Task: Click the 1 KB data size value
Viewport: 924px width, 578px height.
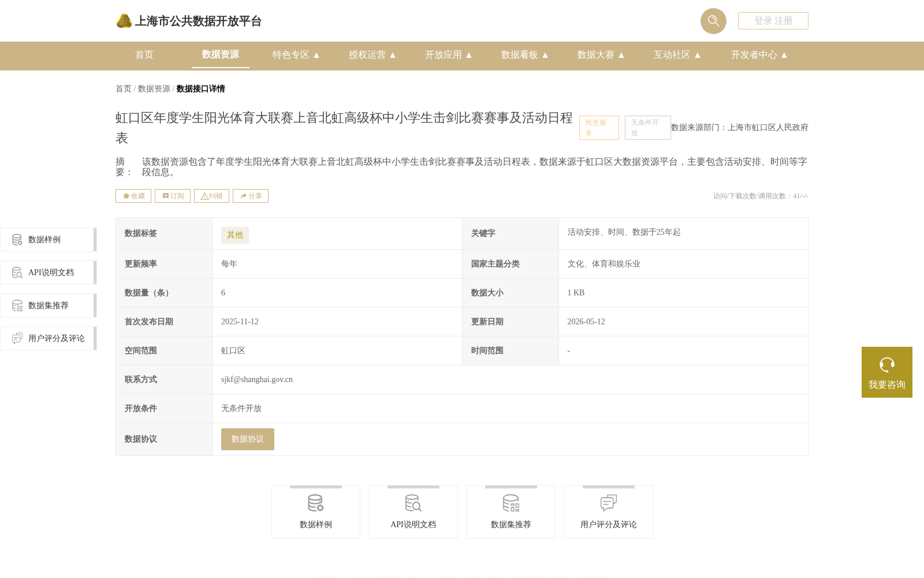Action: 576,293
